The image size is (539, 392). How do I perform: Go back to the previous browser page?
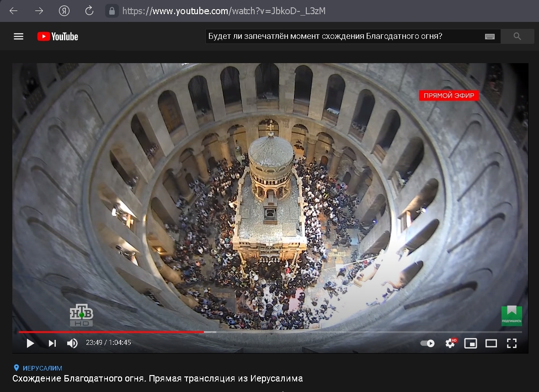point(13,11)
